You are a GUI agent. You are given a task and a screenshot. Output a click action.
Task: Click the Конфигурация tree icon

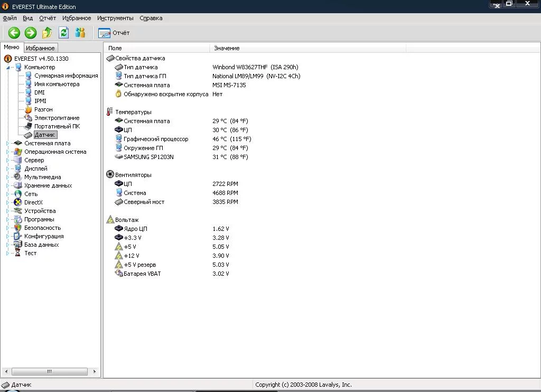[x=18, y=236]
